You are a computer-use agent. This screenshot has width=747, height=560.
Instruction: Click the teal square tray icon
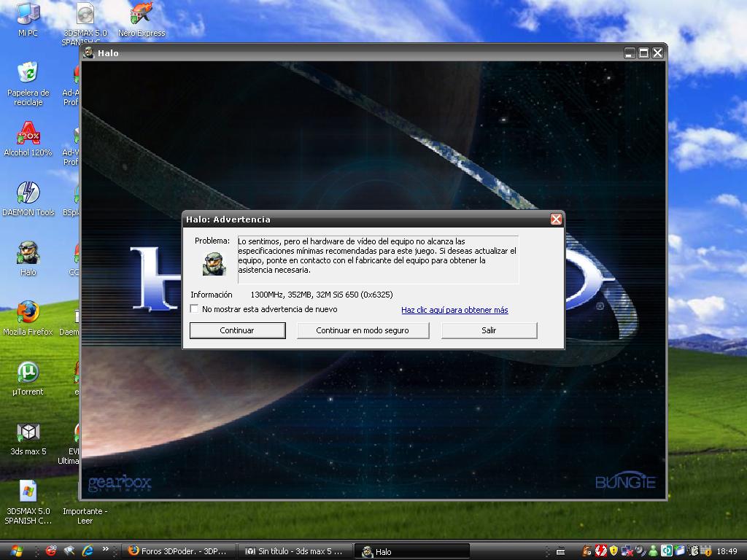tap(667, 551)
